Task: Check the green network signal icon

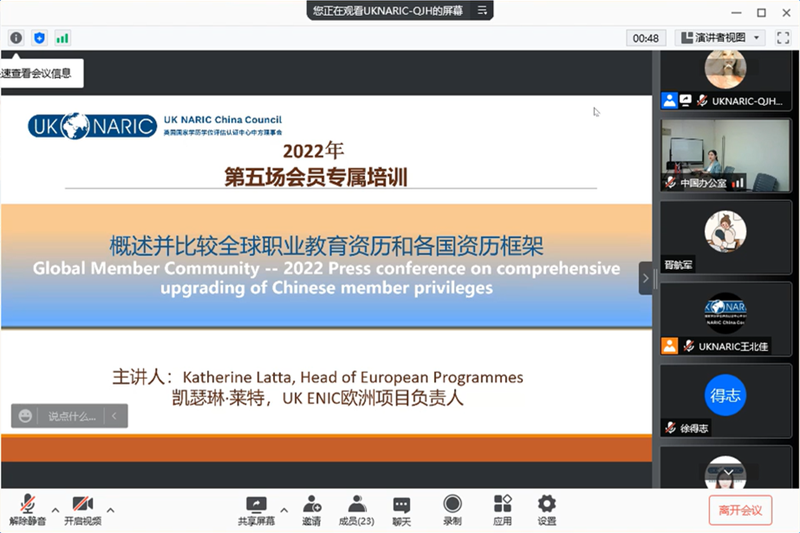Action: [62, 37]
